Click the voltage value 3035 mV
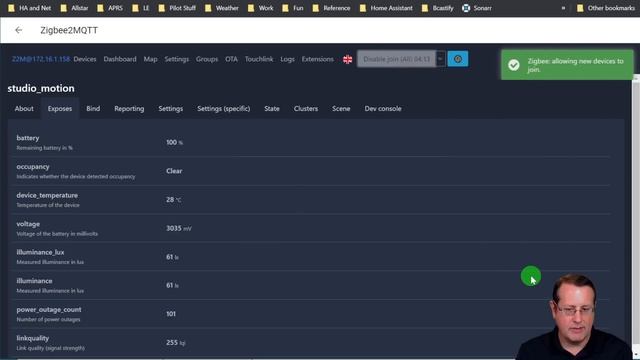 178,228
